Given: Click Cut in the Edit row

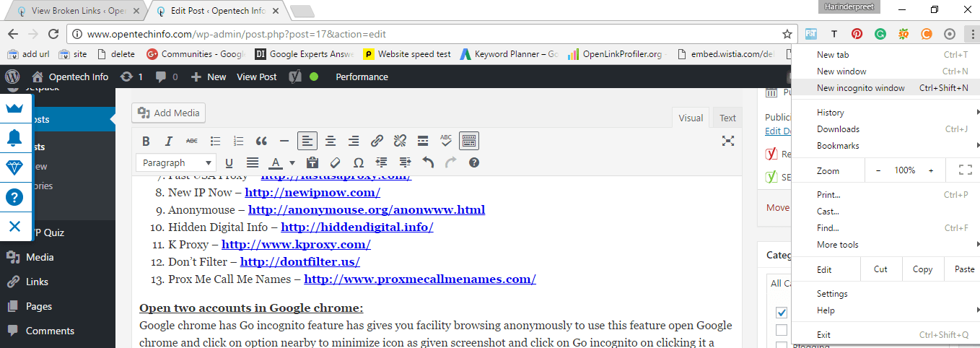Looking at the screenshot, I should coord(880,269).
